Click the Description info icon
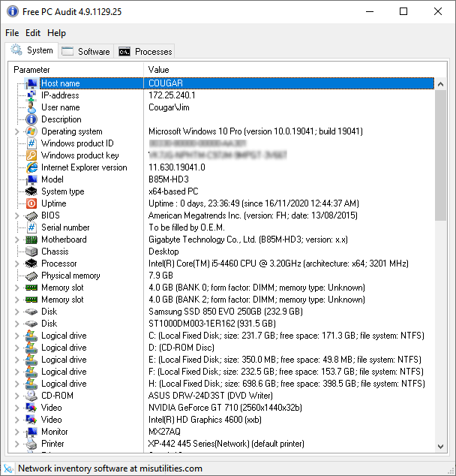 31,119
